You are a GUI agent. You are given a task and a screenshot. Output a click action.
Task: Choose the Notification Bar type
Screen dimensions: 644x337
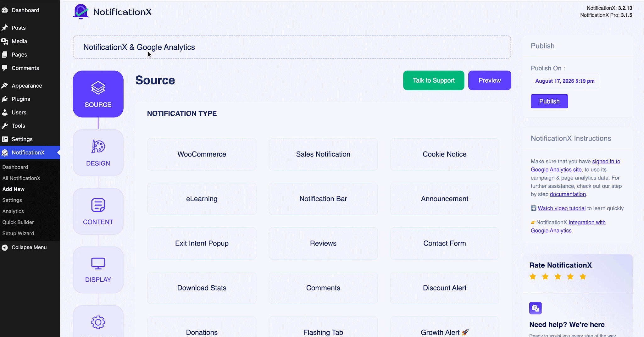pos(323,199)
